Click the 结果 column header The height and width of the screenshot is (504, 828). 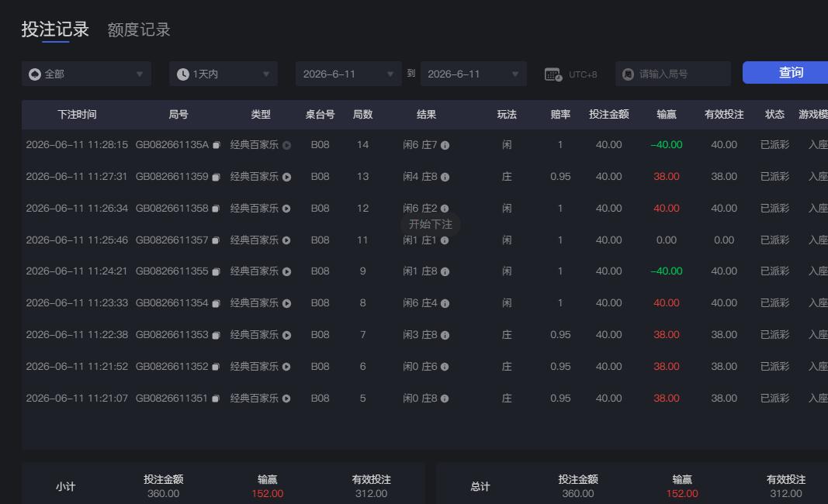[x=426, y=115]
